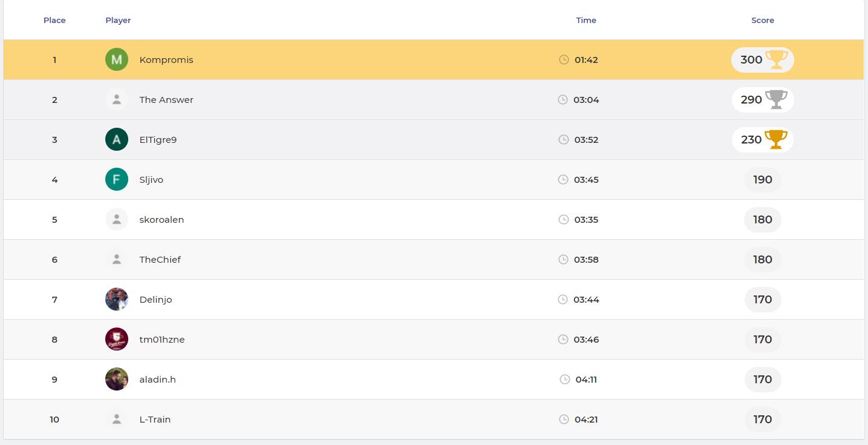The height and width of the screenshot is (445, 868).
Task: Click place number 7
Action: tap(54, 300)
